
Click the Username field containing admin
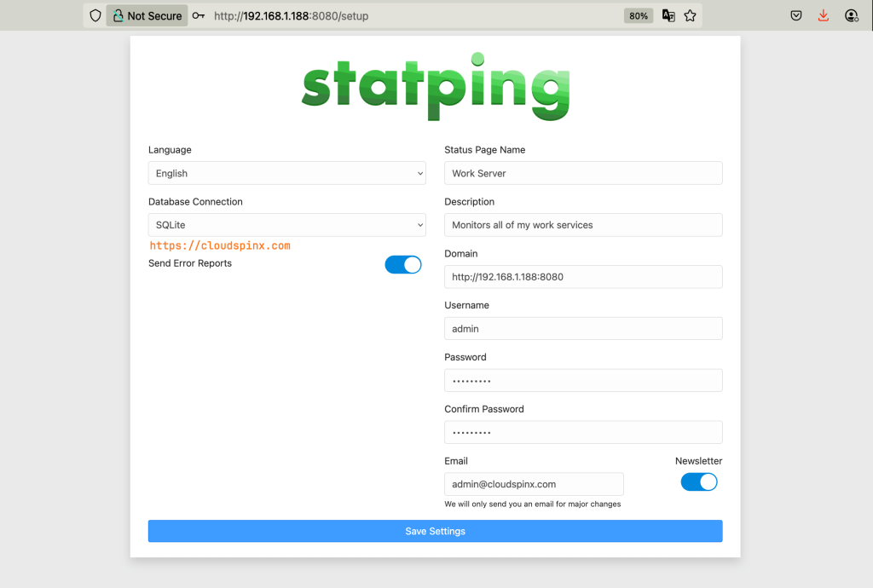click(583, 328)
